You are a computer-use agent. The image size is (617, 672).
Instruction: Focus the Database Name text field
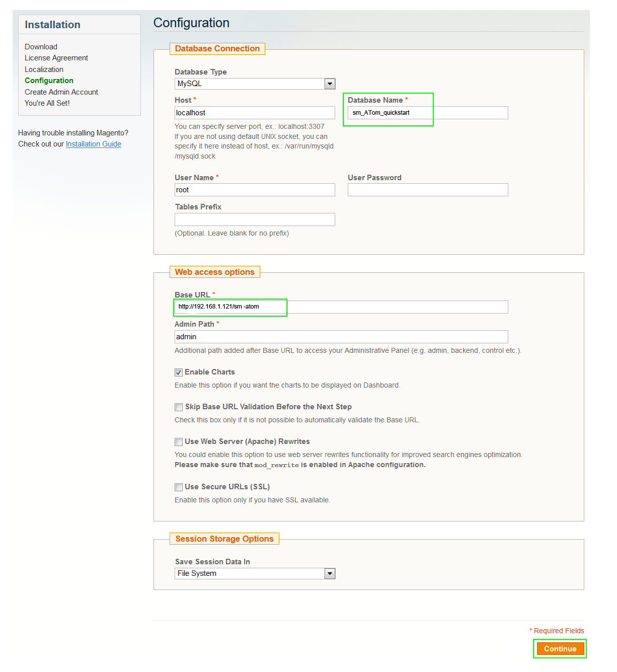point(428,113)
